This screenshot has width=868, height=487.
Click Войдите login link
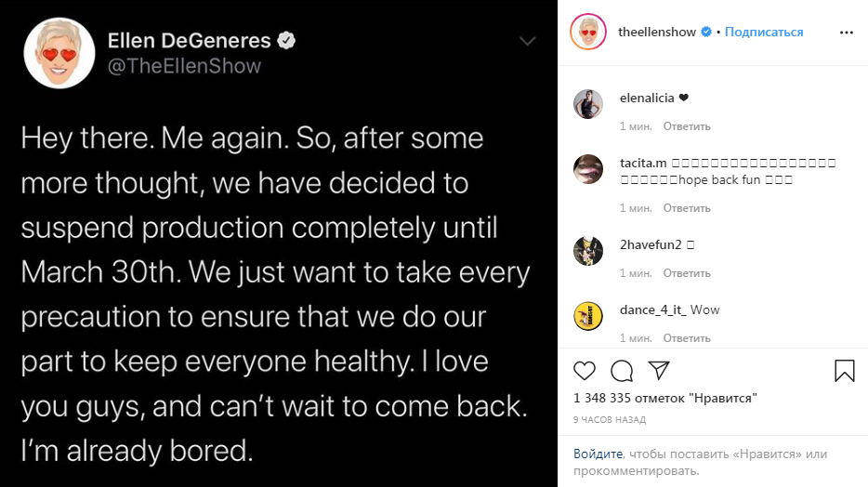pyautogui.click(x=598, y=454)
